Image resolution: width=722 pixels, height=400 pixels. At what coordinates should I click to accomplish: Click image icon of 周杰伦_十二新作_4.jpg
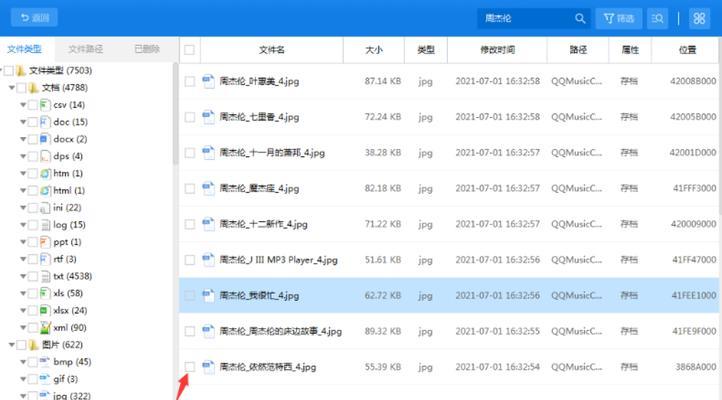click(209, 224)
